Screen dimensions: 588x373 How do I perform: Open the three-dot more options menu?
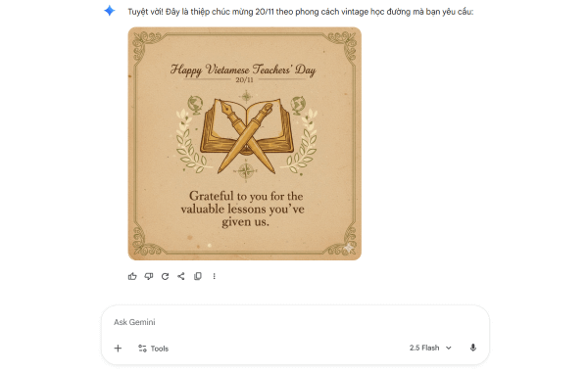214,276
